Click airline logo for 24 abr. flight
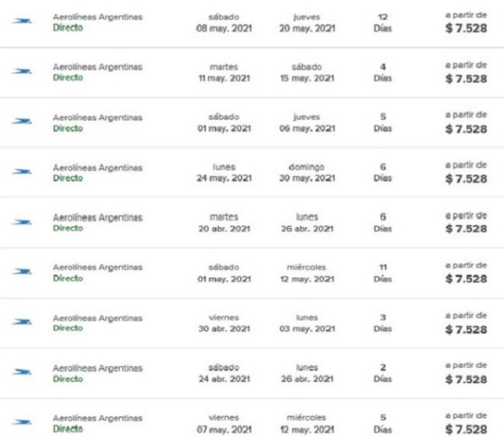The image size is (504, 436). [22, 372]
